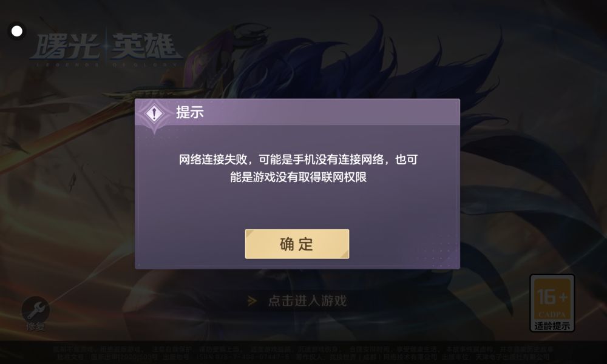
Task: Click the purple dialog header bar
Action: (297, 112)
